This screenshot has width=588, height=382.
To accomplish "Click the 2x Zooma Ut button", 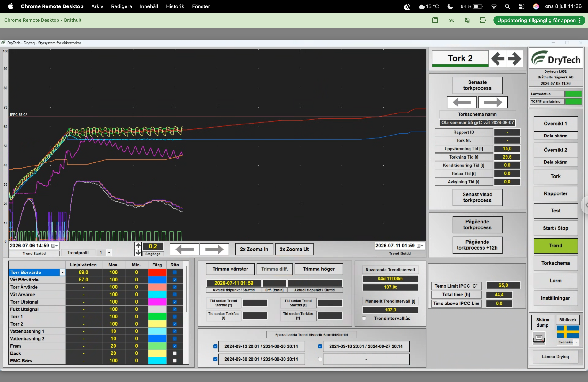I will click(294, 249).
